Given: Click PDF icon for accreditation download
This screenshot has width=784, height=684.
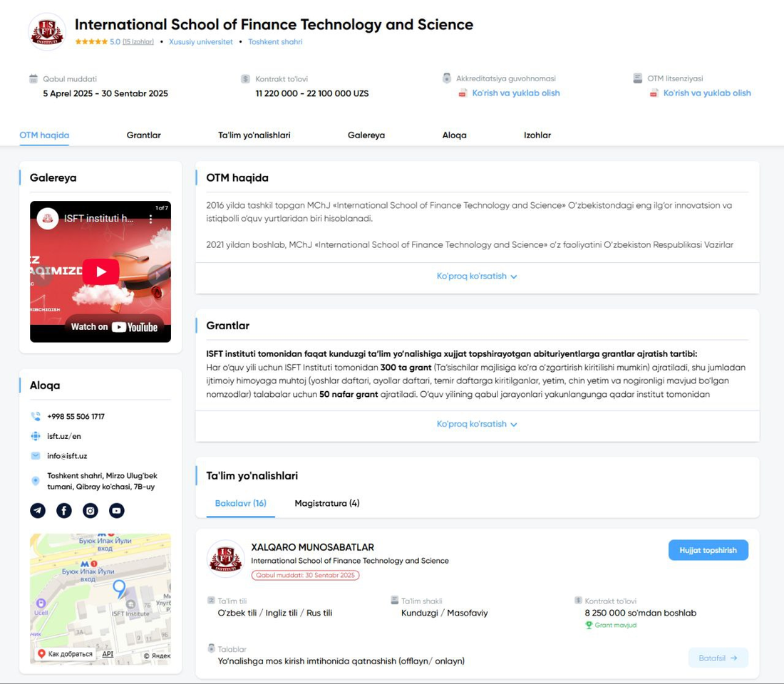Looking at the screenshot, I should pos(463,93).
